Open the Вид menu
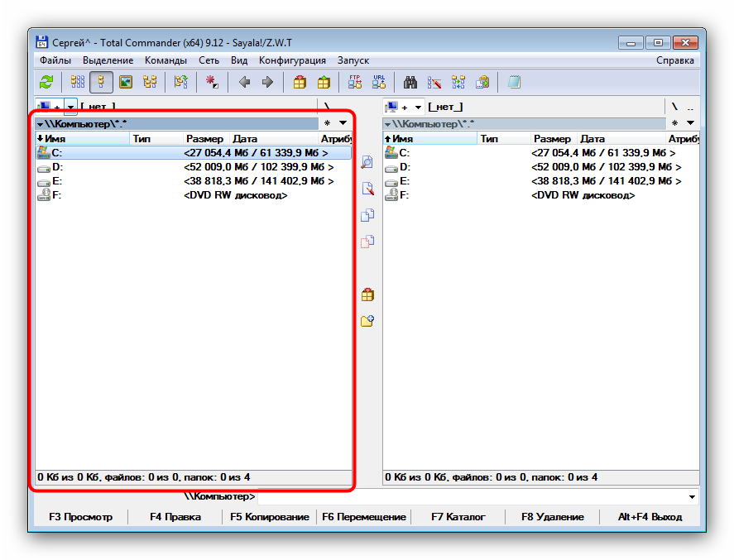This screenshot has width=734, height=560. click(x=239, y=60)
